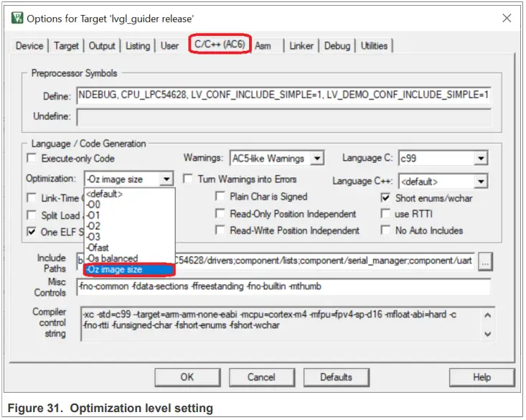Viewport: 526px width, 420px height.
Task: Click the OK button
Action: pyautogui.click(x=187, y=378)
